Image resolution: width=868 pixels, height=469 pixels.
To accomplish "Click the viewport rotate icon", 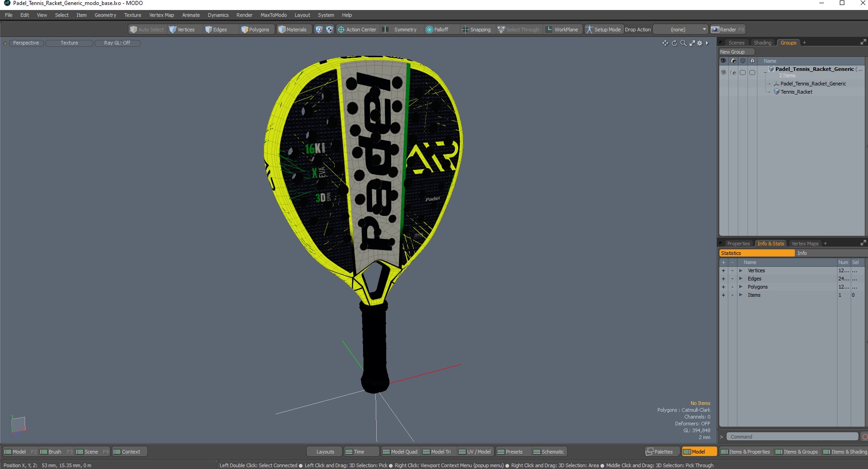I will pos(674,43).
